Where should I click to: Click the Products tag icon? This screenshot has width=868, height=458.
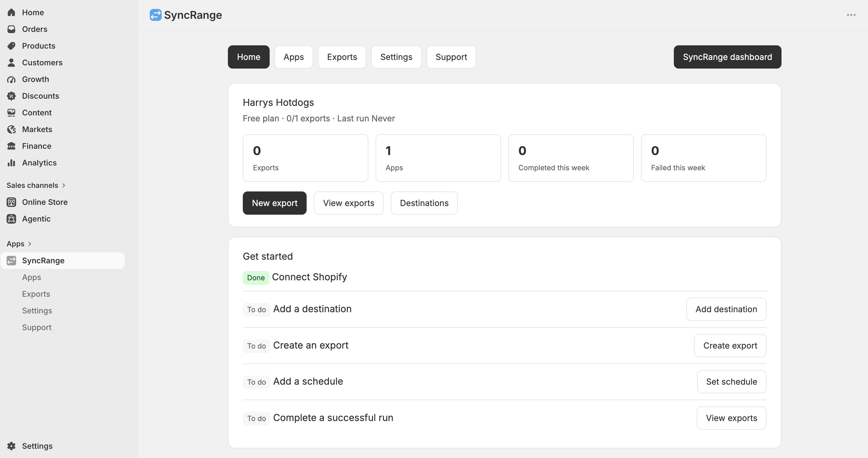pos(11,46)
